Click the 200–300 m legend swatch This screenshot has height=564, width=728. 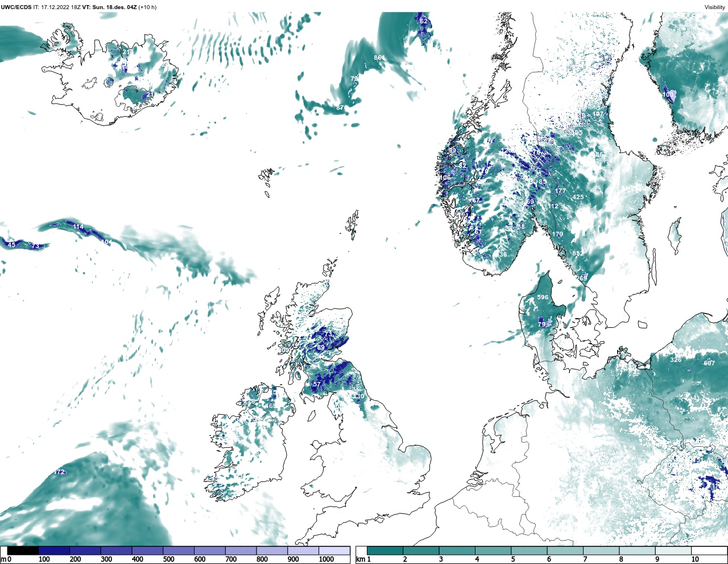(85, 551)
